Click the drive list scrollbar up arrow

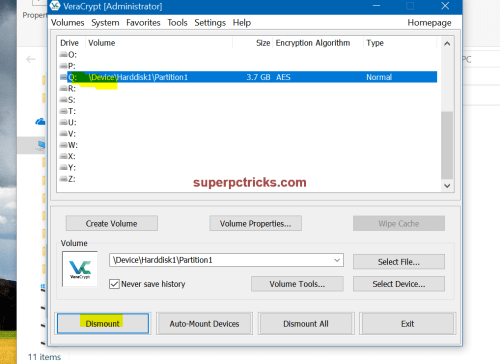click(x=447, y=44)
